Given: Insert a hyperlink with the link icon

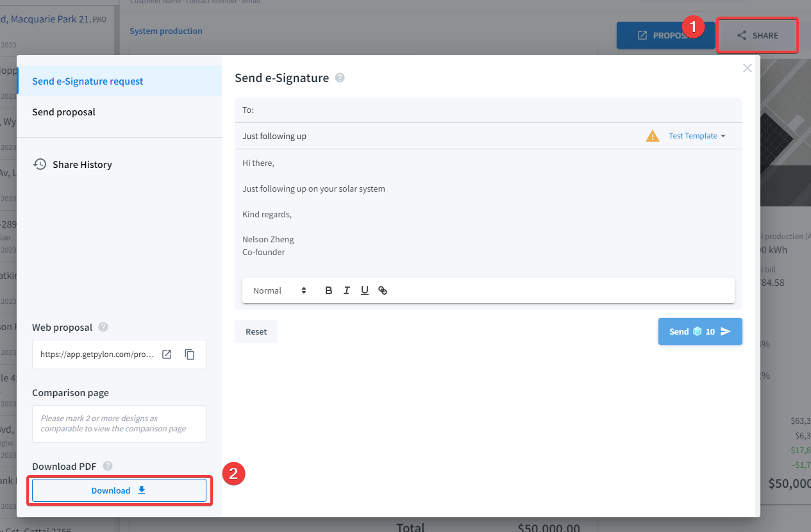Looking at the screenshot, I should [383, 290].
